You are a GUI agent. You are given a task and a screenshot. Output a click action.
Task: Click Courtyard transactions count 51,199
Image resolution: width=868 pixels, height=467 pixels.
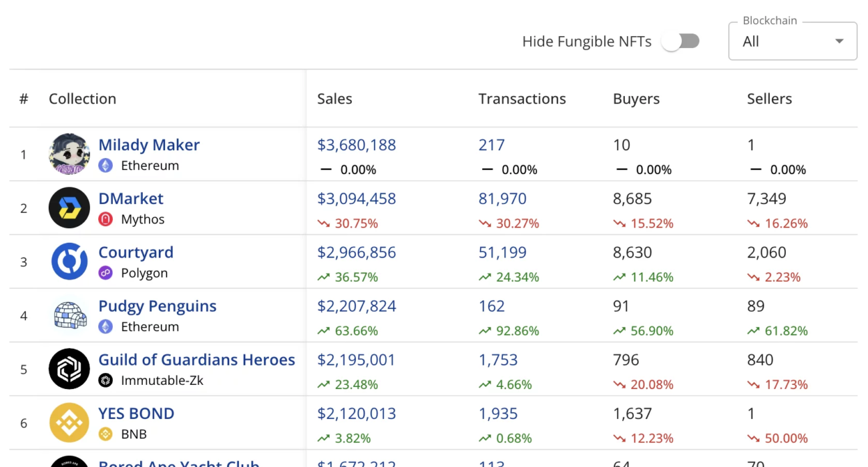point(502,253)
